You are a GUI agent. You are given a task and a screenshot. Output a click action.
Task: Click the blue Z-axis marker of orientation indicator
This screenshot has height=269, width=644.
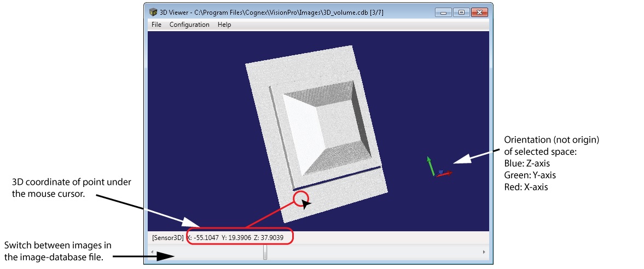tap(440, 172)
